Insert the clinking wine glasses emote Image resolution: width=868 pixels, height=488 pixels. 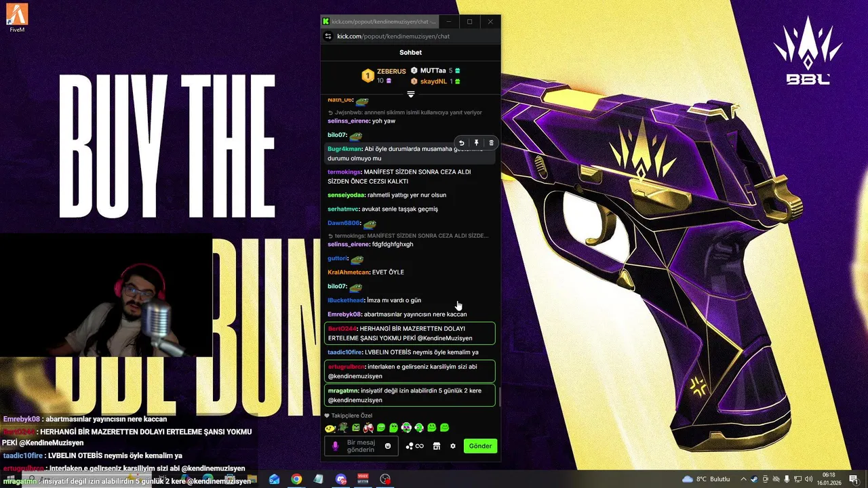pos(368,428)
